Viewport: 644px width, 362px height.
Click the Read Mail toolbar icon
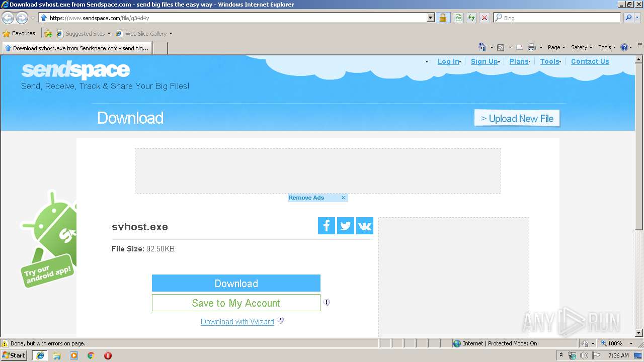pos(520,47)
